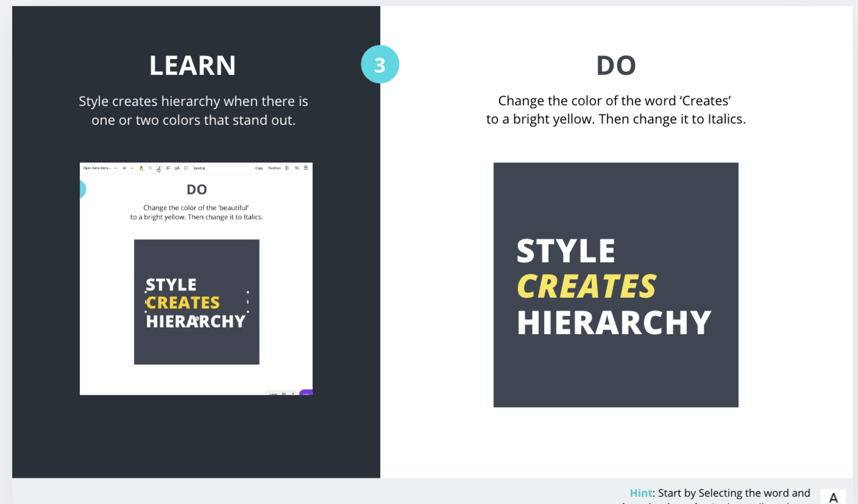Open the font size 56 dropdown

pos(127,168)
